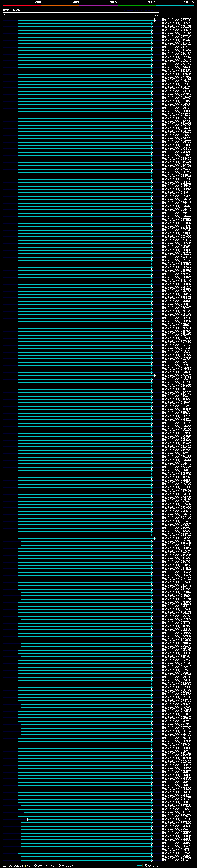This screenshot has width=197, height=868.
Task: Click hit label UniRef100_O24401
Action: click(177, 128)
